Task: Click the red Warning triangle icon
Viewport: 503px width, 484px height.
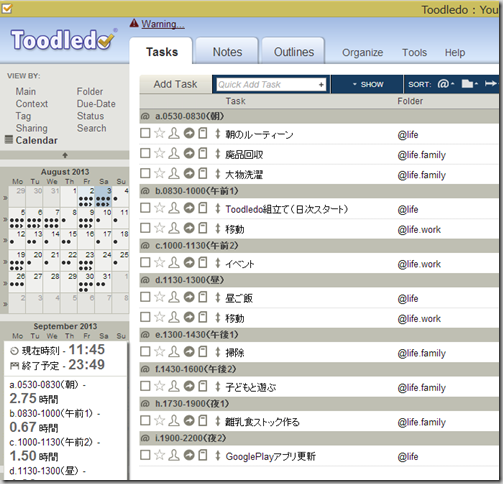Action: (x=134, y=23)
